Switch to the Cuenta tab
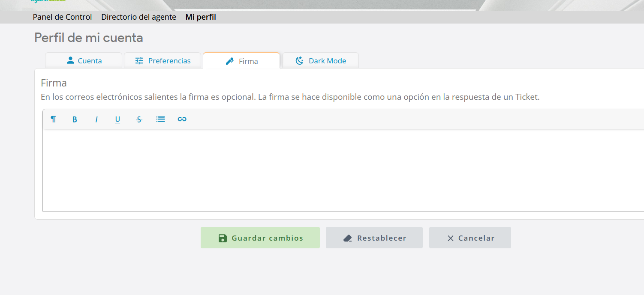Image resolution: width=644 pixels, height=295 pixels. click(x=84, y=61)
